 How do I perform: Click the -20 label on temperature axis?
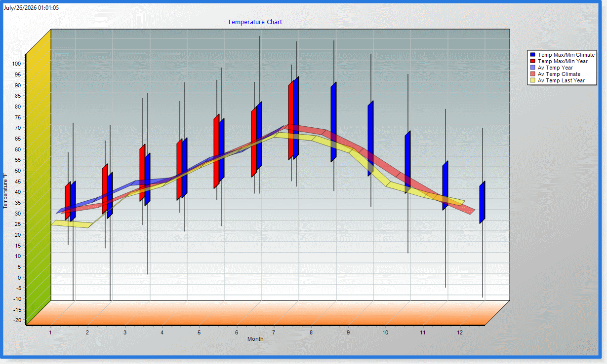pyautogui.click(x=17, y=320)
